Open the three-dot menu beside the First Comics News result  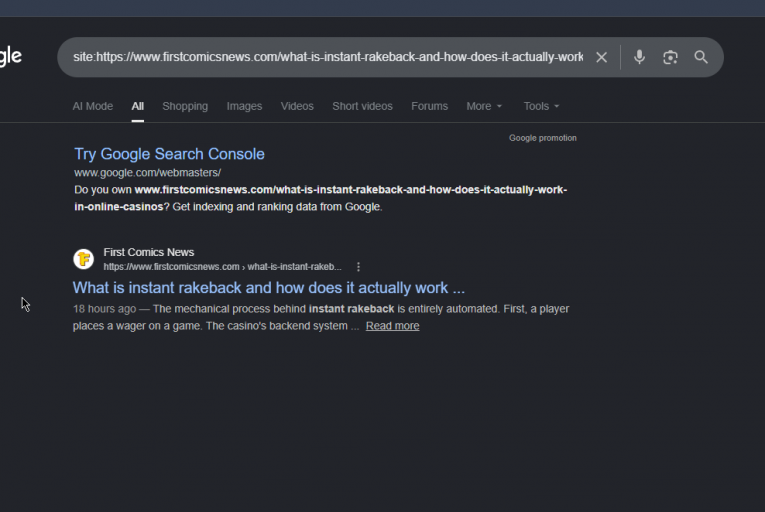(x=359, y=267)
